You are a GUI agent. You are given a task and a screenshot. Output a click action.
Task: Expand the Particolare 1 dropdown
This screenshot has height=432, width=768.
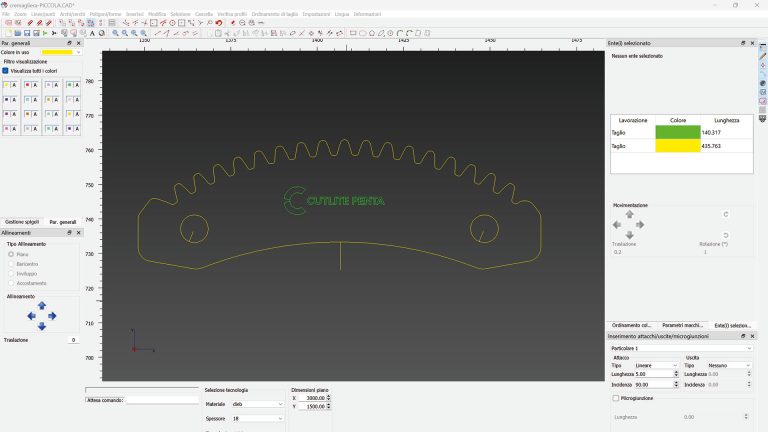coord(681,348)
